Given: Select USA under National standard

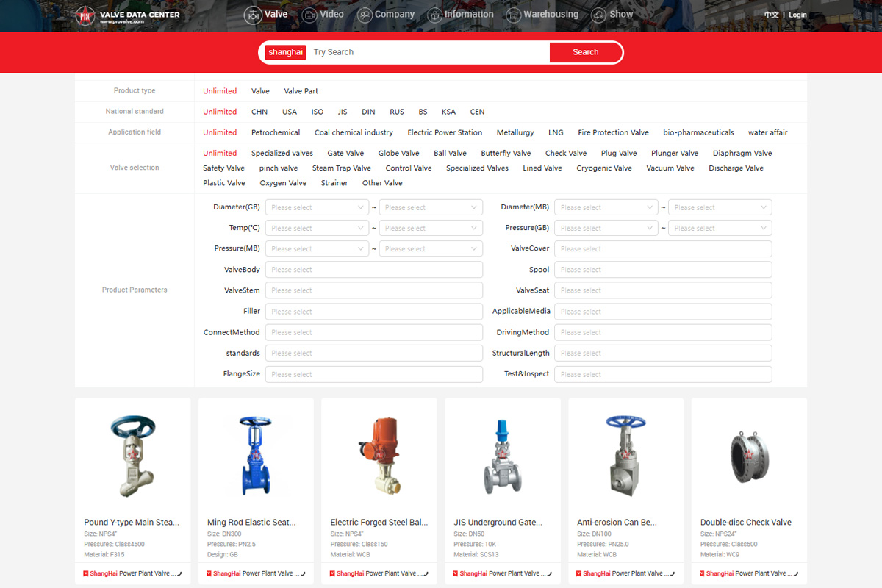Looking at the screenshot, I should pos(290,112).
